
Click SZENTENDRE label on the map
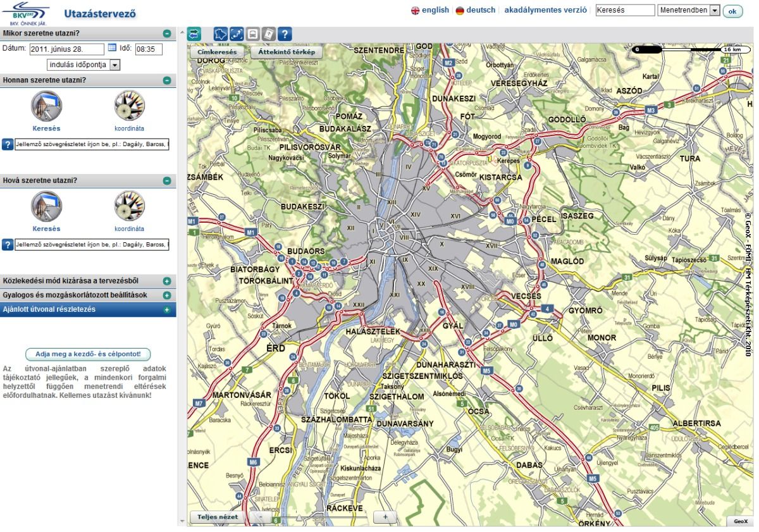click(379, 49)
